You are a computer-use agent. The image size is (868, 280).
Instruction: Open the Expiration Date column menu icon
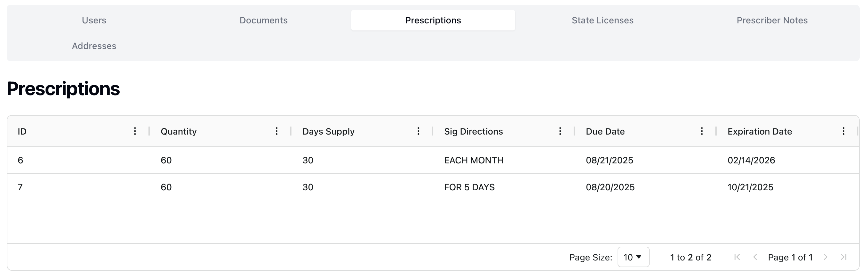click(x=843, y=131)
